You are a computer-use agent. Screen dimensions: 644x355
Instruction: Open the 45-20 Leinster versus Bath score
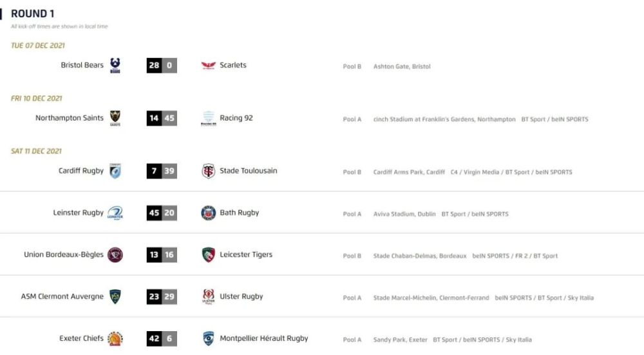pos(162,213)
